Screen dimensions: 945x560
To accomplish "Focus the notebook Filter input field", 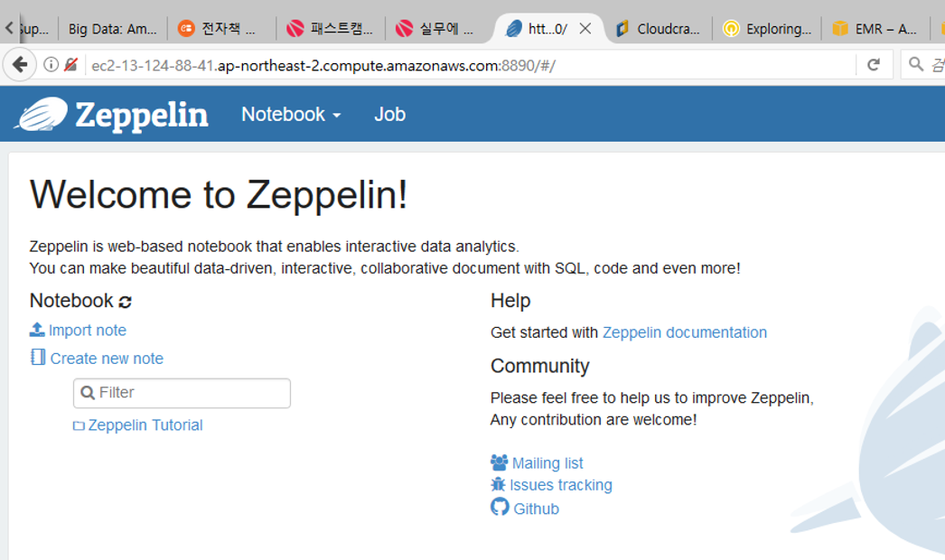I will tap(182, 393).
